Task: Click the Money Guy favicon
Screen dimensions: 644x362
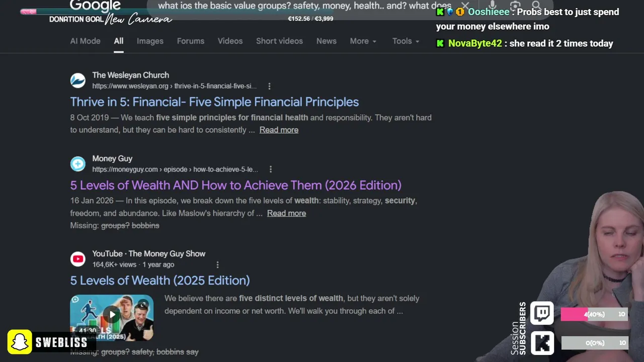Action: [x=78, y=163]
